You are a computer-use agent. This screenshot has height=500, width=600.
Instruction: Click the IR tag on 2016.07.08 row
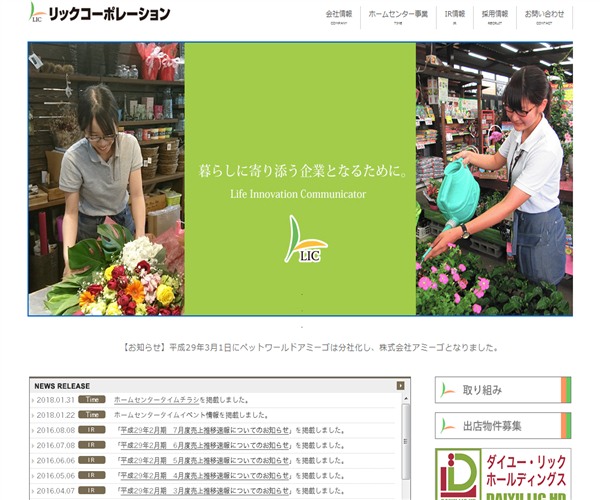pyautogui.click(x=92, y=445)
